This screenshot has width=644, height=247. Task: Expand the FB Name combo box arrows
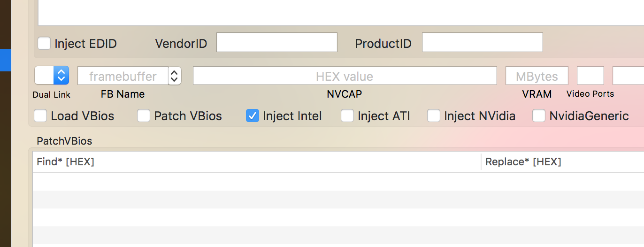tap(175, 76)
